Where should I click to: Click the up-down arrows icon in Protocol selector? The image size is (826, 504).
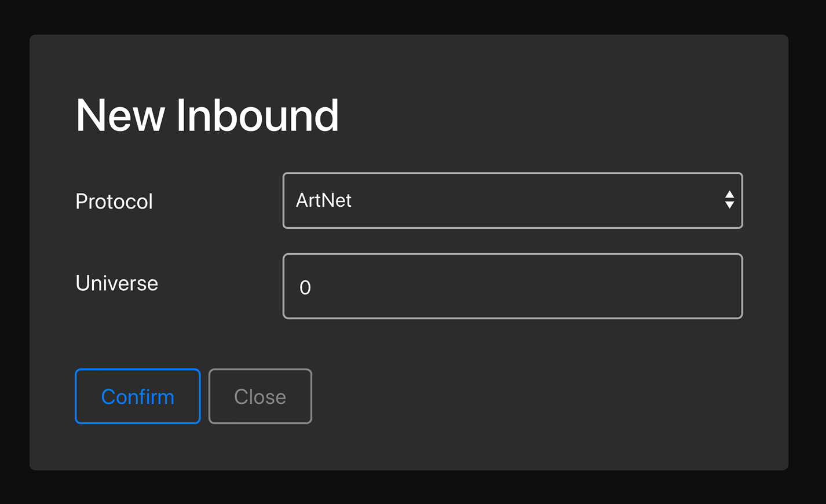[729, 200]
